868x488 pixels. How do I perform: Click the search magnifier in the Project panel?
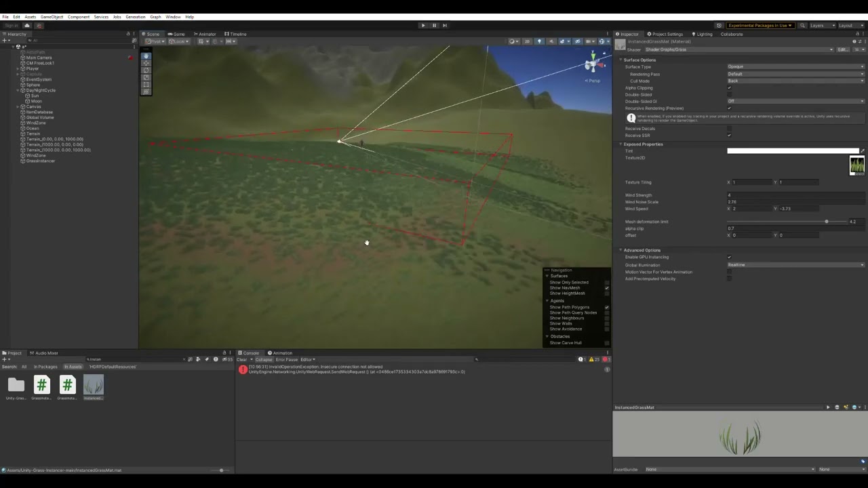point(89,359)
